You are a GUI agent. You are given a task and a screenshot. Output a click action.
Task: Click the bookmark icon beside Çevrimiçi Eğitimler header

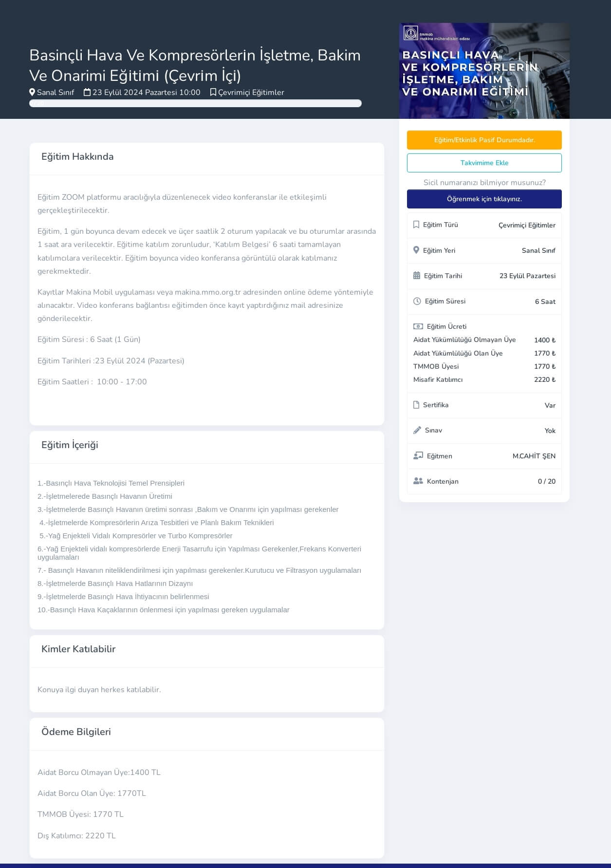click(213, 92)
